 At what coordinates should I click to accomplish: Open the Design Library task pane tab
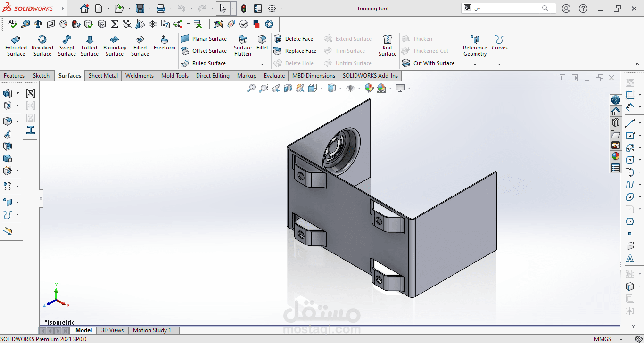(x=616, y=122)
